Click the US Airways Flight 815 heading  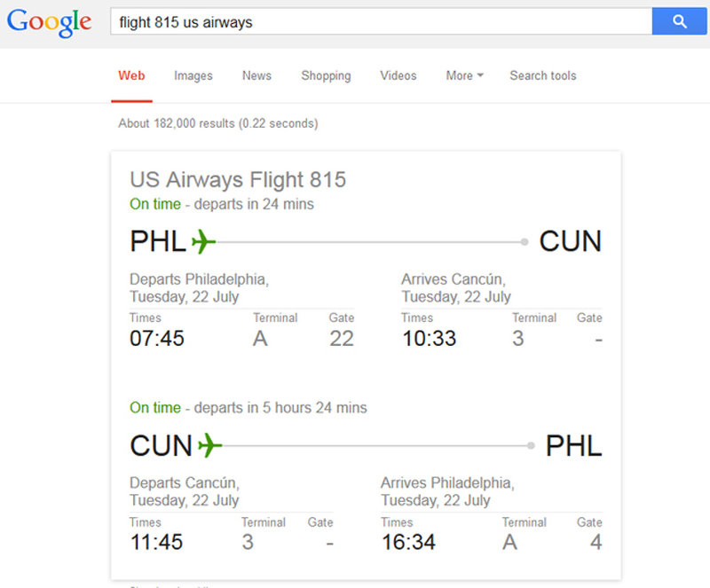(238, 180)
